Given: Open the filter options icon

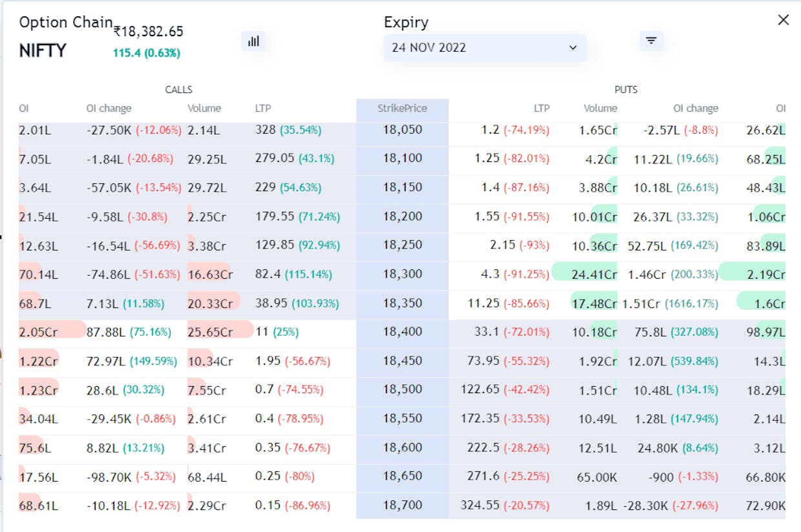Looking at the screenshot, I should point(651,41).
